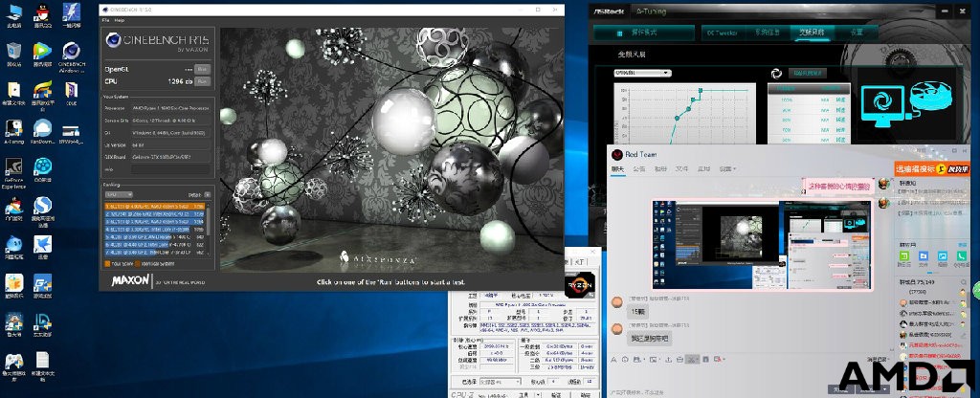Image resolution: width=980 pixels, height=398 pixels.
Task: Open the QQ影音 film reel desktop icon
Action: [42, 168]
